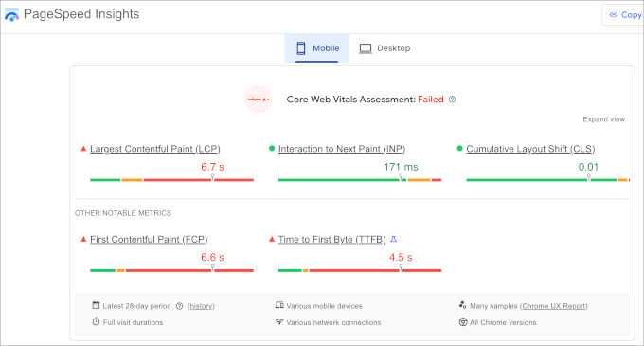Viewport: 644px width, 346px height.
Task: Click the INP distribution bar marker
Action: (x=401, y=177)
